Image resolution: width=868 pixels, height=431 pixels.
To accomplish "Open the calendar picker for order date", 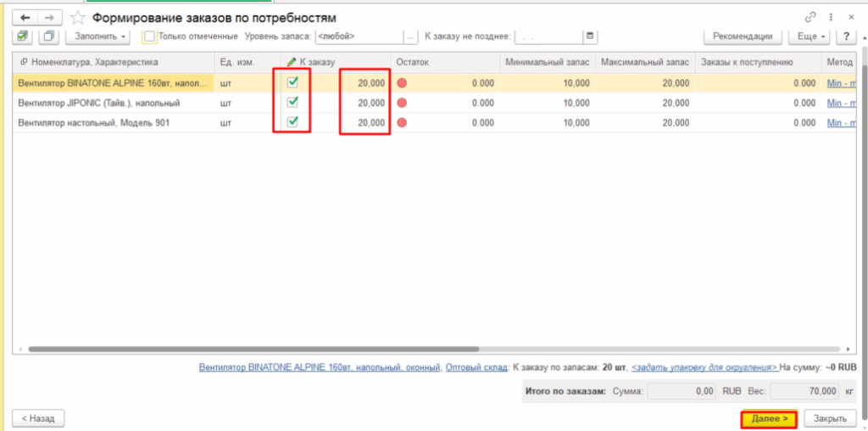I will [x=591, y=36].
